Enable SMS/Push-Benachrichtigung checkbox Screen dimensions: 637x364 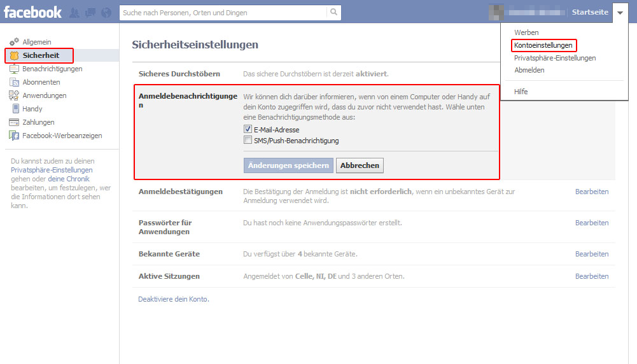[248, 140]
